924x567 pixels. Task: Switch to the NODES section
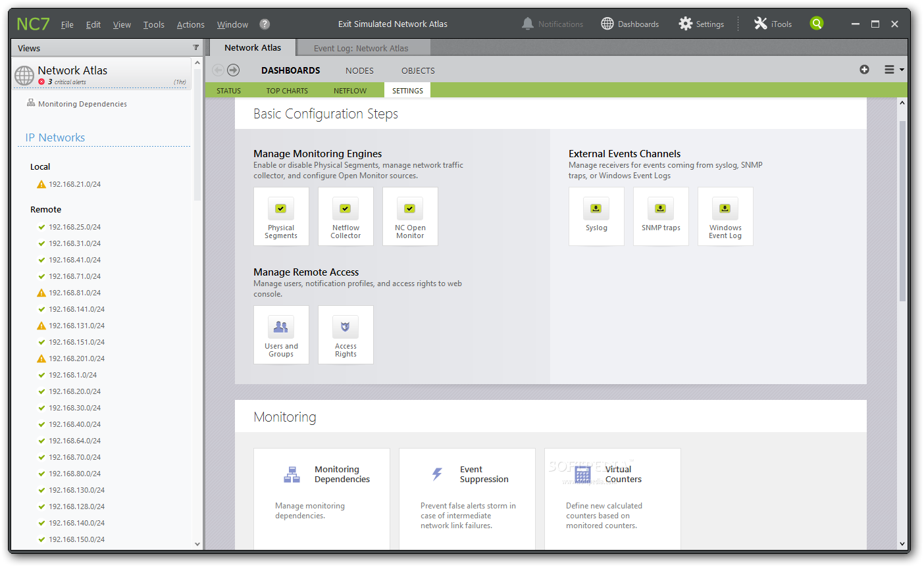point(359,71)
